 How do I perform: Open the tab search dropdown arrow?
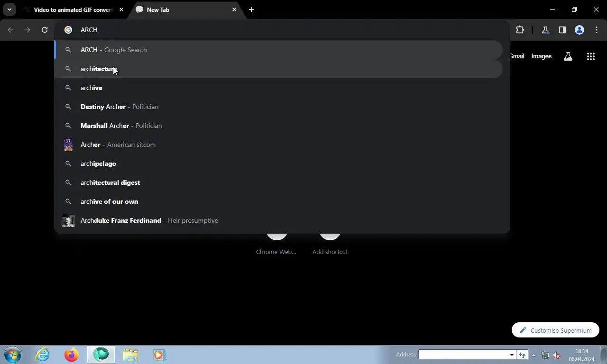click(9, 9)
